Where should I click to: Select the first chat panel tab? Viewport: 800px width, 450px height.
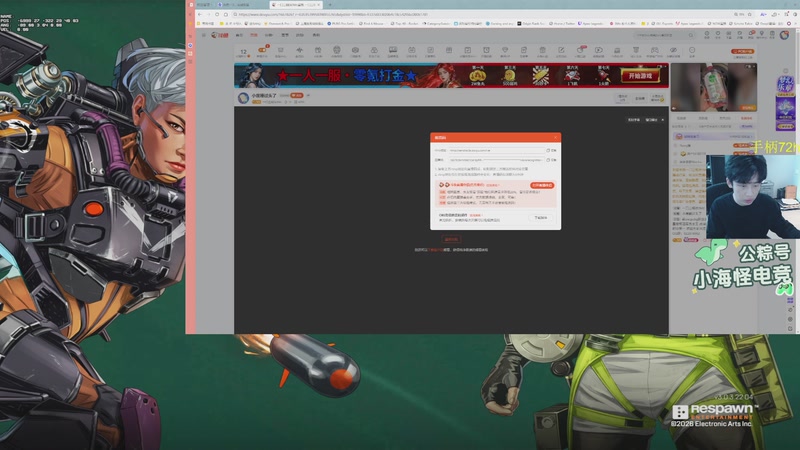coord(681,118)
